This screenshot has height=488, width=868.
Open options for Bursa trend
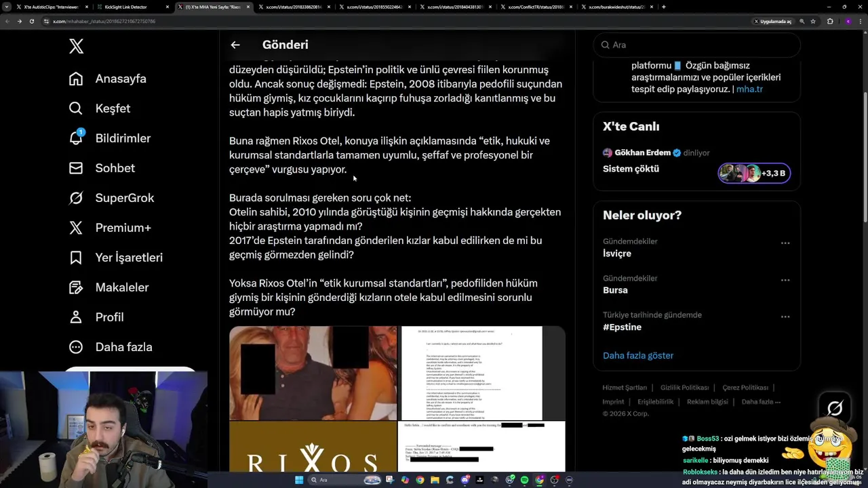click(785, 280)
